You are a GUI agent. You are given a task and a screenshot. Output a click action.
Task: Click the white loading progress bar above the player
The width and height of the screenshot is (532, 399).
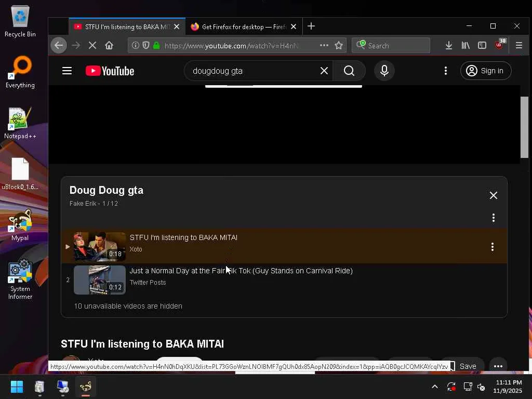pyautogui.click(x=283, y=87)
